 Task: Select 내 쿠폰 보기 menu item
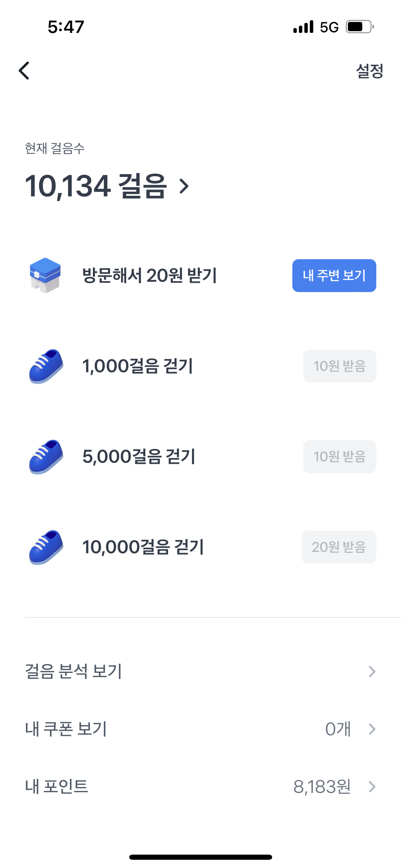click(x=66, y=729)
